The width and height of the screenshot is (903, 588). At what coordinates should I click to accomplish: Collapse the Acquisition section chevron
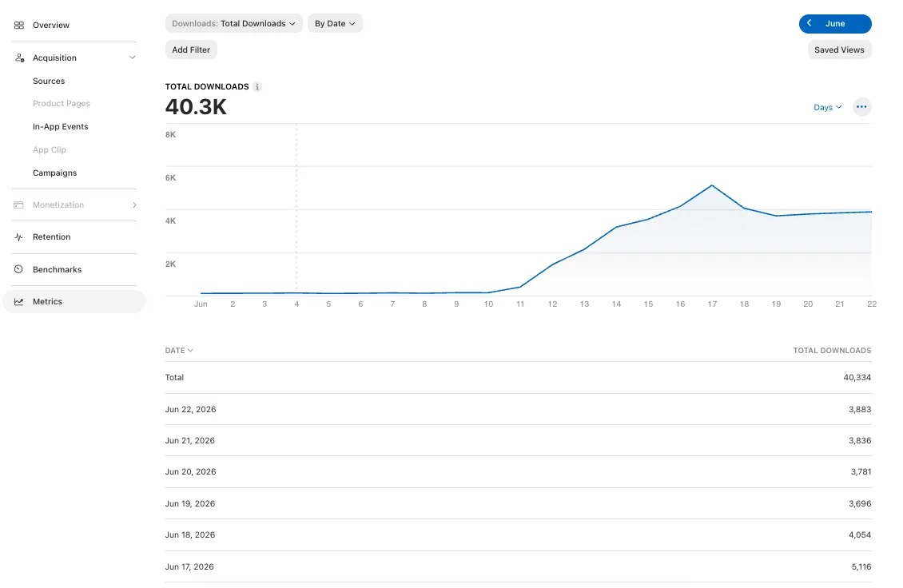click(x=133, y=58)
